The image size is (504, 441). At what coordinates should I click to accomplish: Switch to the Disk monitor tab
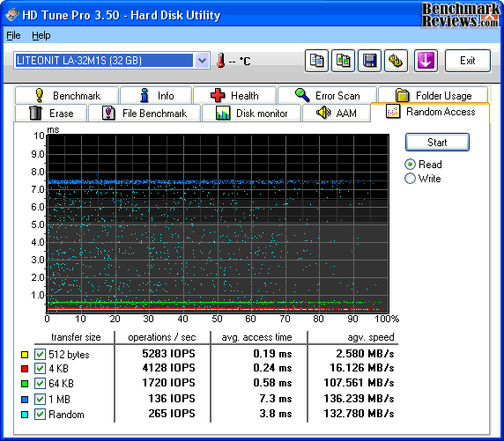coord(251,113)
